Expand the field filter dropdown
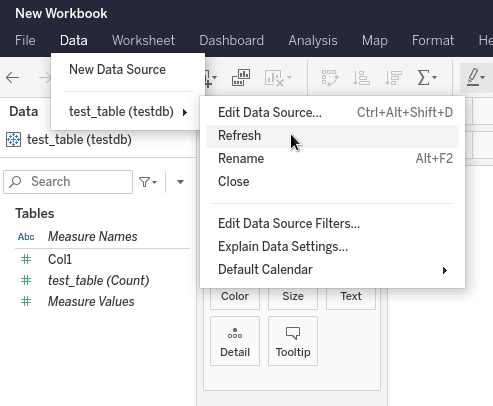 (148, 182)
